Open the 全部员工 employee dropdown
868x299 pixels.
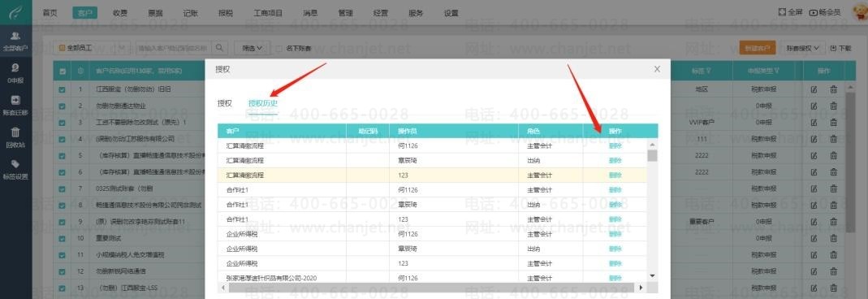(x=93, y=48)
